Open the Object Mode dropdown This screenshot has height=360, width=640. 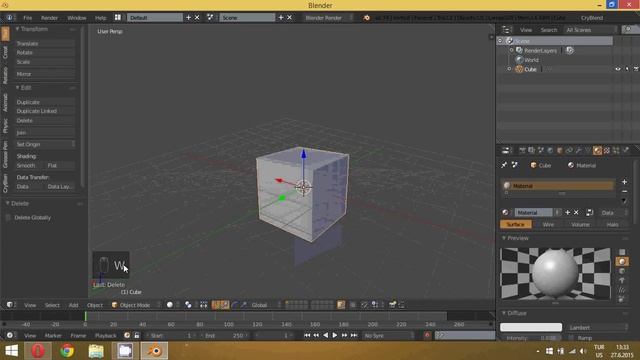coord(135,305)
